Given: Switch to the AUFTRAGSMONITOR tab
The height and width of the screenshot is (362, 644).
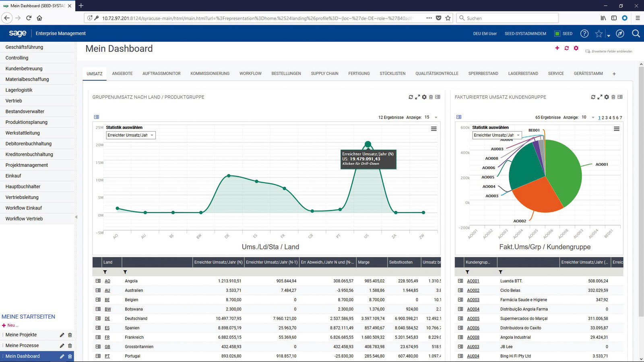Looking at the screenshot, I should tap(161, 74).
